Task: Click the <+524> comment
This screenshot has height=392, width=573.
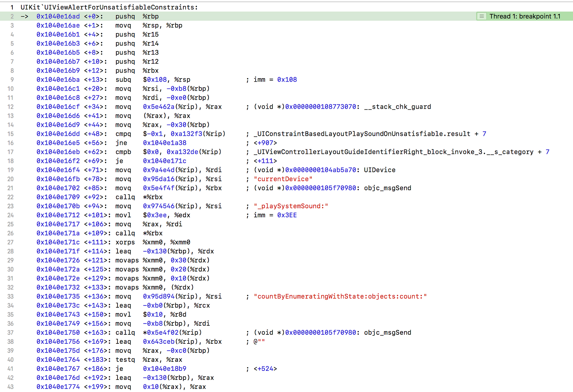Action: pyautogui.click(x=265, y=369)
